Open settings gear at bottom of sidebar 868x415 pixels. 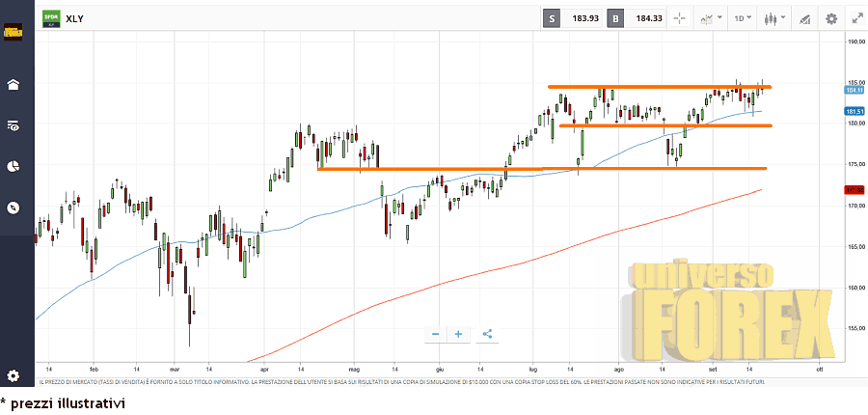14,375
